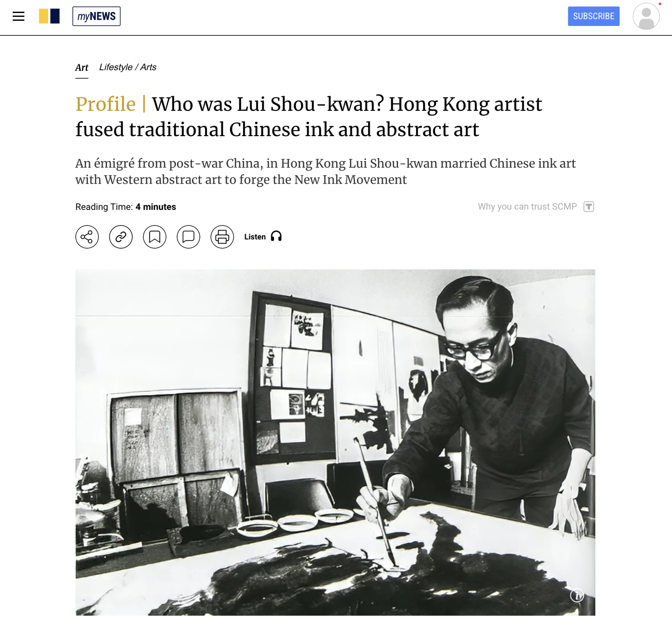
Task: Bookmark this article
Action: coord(155,237)
